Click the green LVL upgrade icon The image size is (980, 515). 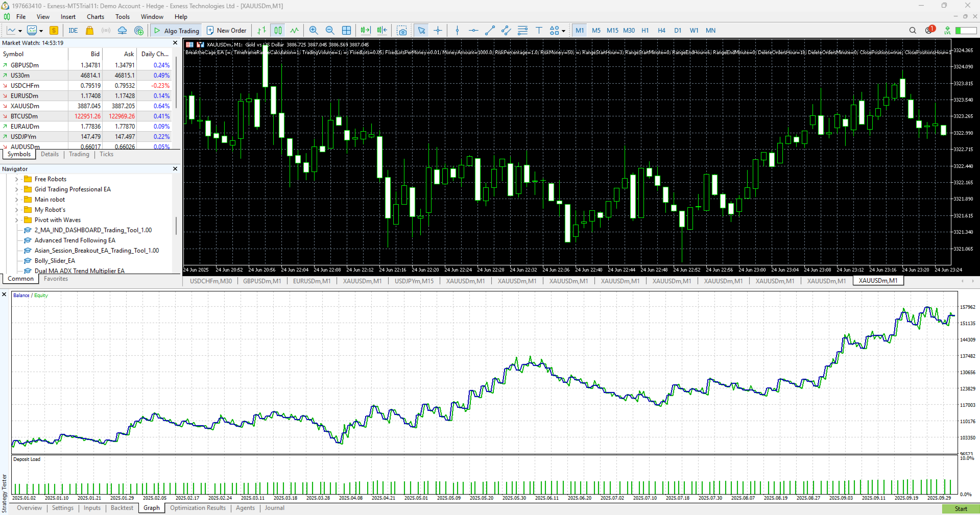tap(947, 31)
